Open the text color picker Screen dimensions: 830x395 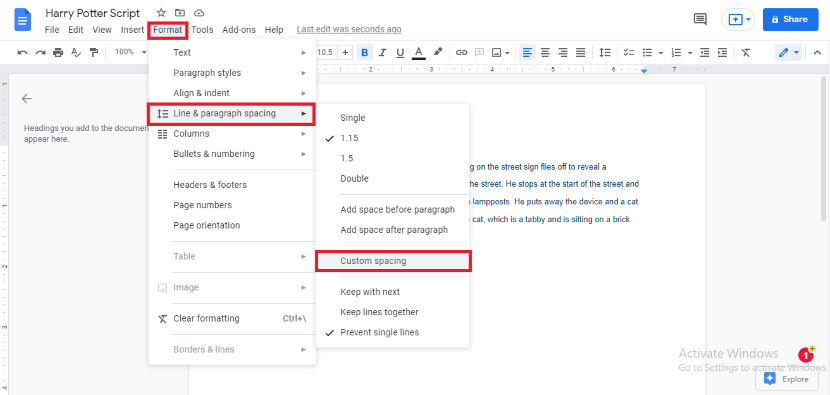(419, 52)
